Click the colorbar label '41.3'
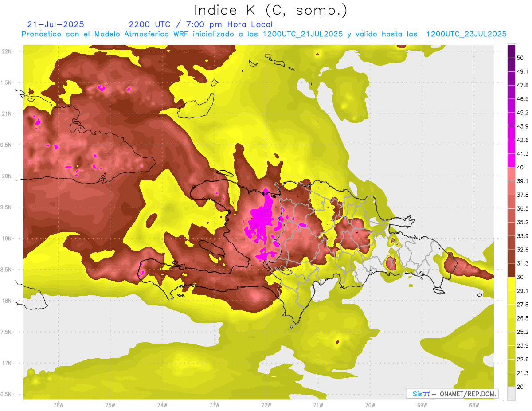Image resolution: width=532 pixels, height=411 pixels. point(523,154)
